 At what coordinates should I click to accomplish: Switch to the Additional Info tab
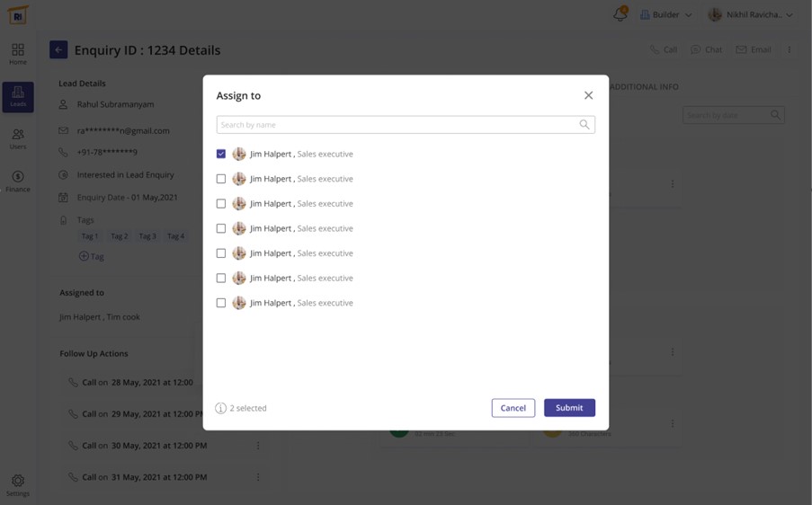[x=644, y=87]
